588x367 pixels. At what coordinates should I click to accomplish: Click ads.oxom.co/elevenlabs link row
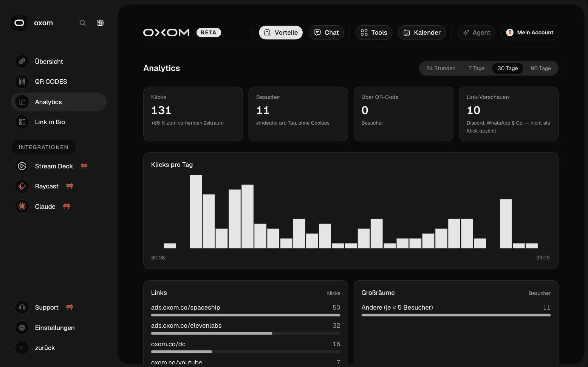pos(246,328)
